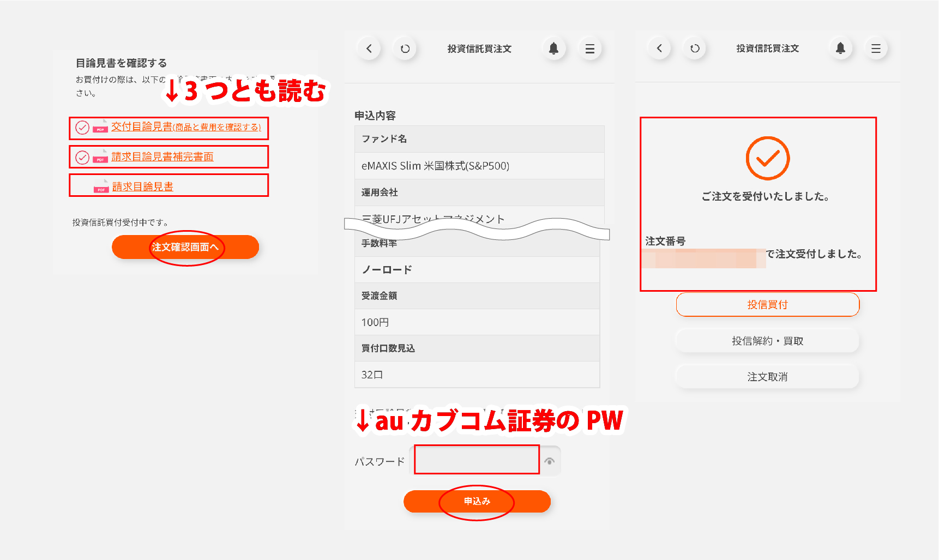Viewport: 939px width, 560px height.
Task: Click checkmark circle next to 交付目論見書
Action: click(x=82, y=128)
